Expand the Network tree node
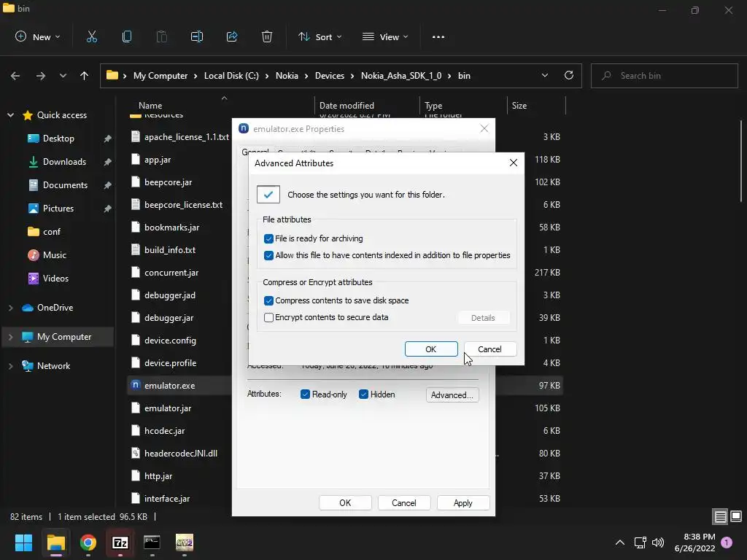 pos(10,366)
